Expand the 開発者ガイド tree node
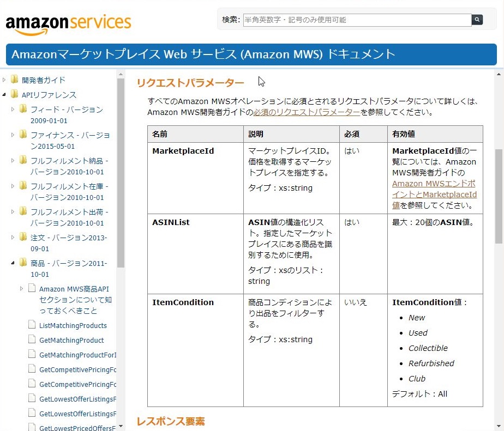 4,80
